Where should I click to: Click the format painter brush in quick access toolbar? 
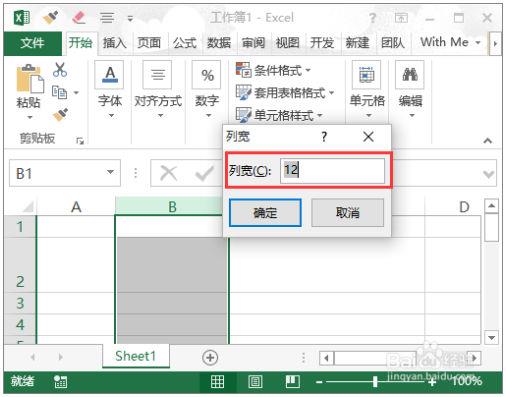tap(51, 17)
